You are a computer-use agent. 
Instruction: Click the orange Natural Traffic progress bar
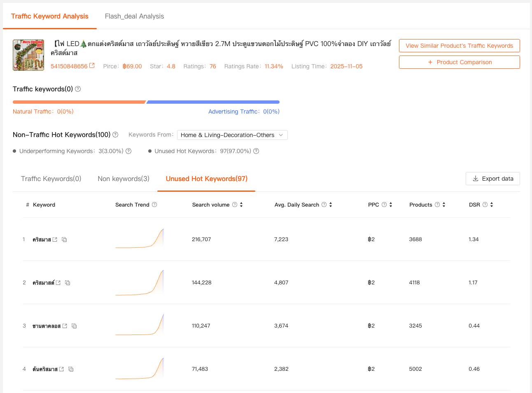[79, 102]
